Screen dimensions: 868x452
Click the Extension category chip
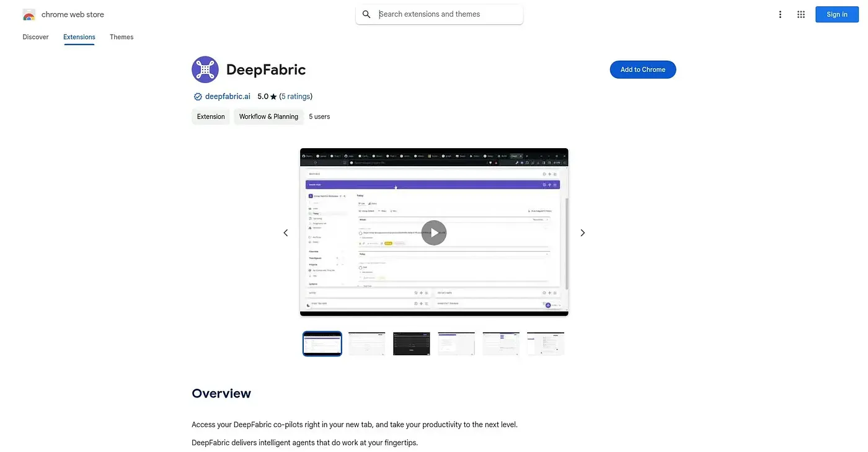pyautogui.click(x=211, y=117)
